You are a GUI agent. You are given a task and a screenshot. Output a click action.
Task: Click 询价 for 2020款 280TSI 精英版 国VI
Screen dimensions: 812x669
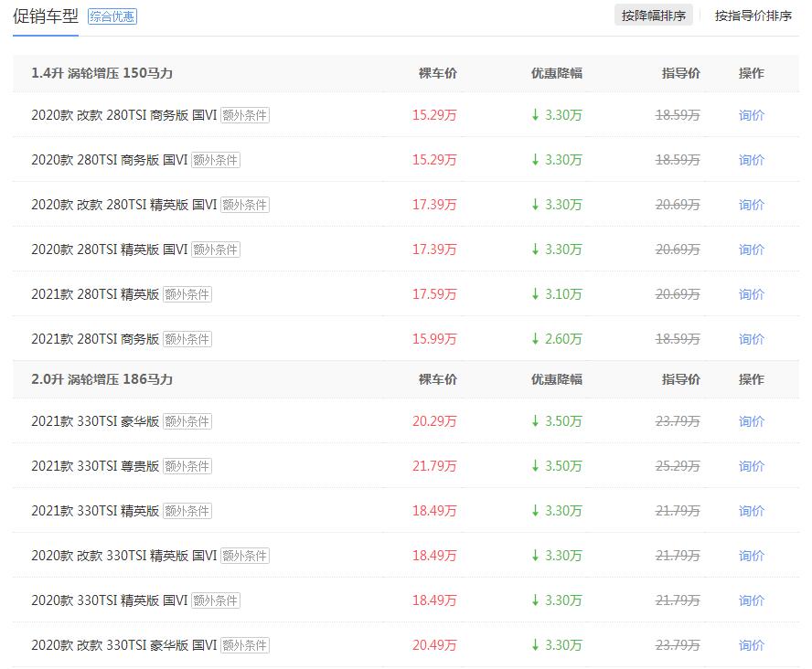pyautogui.click(x=752, y=250)
